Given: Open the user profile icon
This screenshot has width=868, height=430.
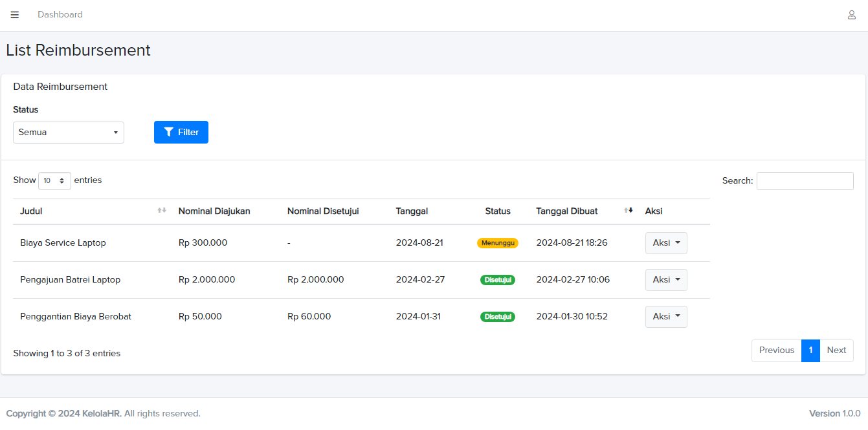Looking at the screenshot, I should [x=852, y=15].
